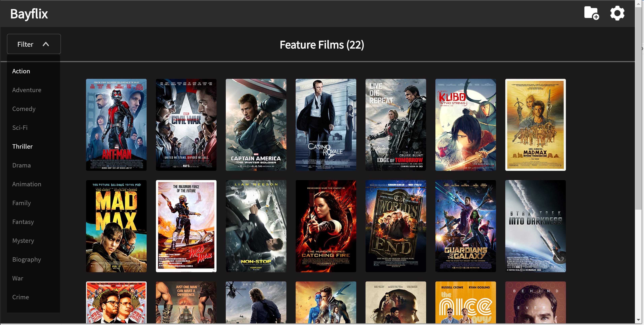644x325 pixels.
Task: Select Mystery from genres
Action: [23, 241]
